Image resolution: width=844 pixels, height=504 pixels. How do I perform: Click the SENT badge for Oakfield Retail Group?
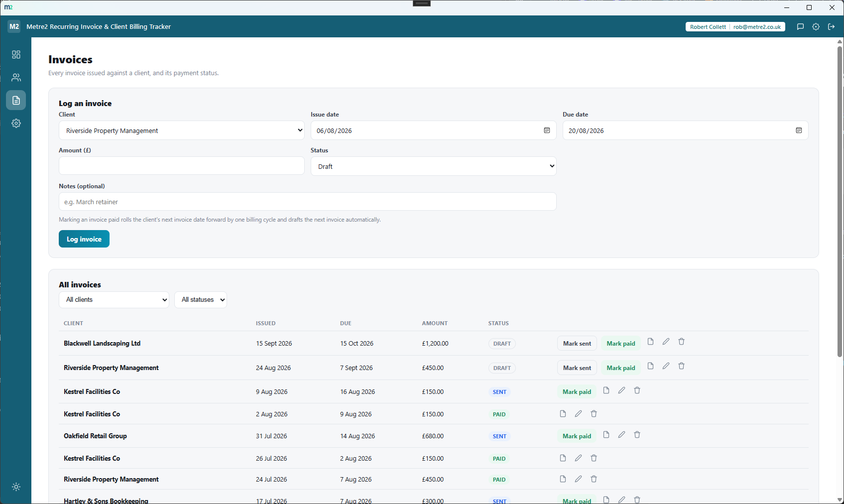click(499, 436)
